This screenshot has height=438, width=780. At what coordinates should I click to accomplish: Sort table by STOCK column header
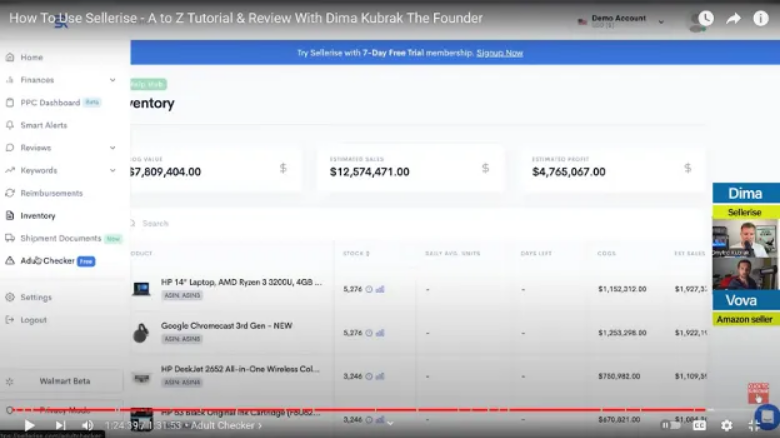[356, 253]
